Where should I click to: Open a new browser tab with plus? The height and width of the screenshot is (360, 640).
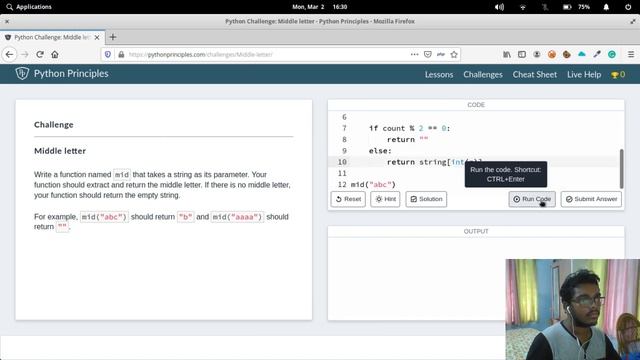pos(113,37)
